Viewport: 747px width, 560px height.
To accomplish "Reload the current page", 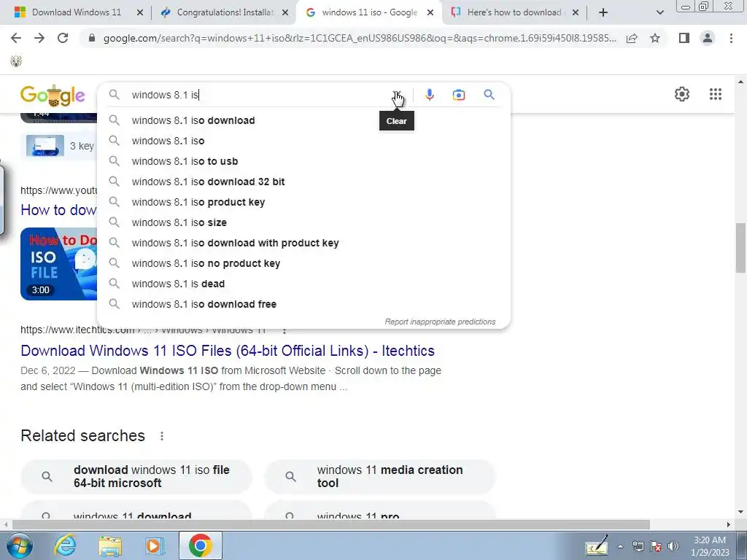I will 63,38.
